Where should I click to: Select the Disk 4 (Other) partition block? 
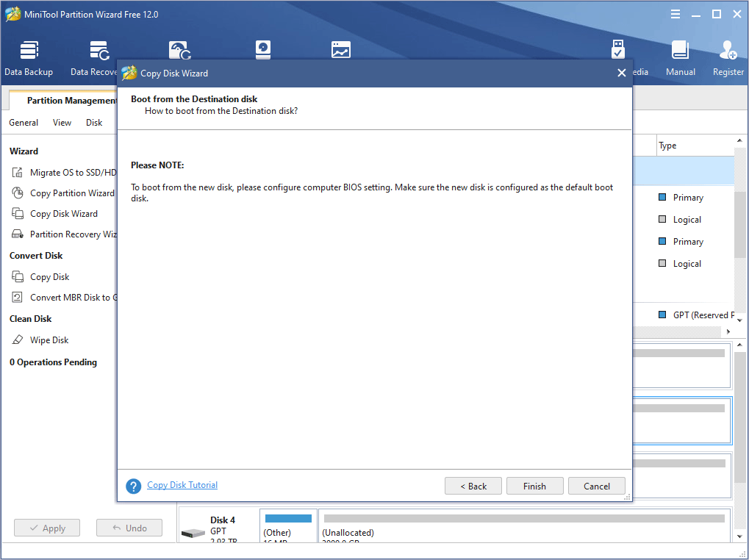click(289, 525)
